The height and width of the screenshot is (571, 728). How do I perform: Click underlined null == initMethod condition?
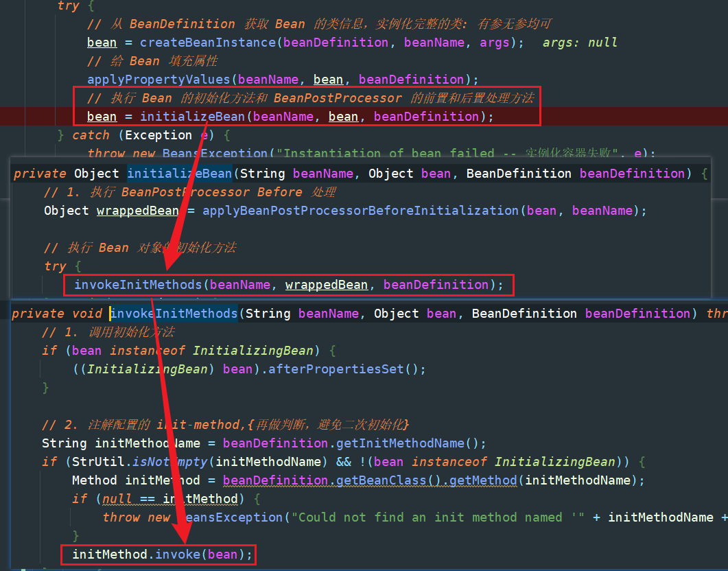pos(170,499)
